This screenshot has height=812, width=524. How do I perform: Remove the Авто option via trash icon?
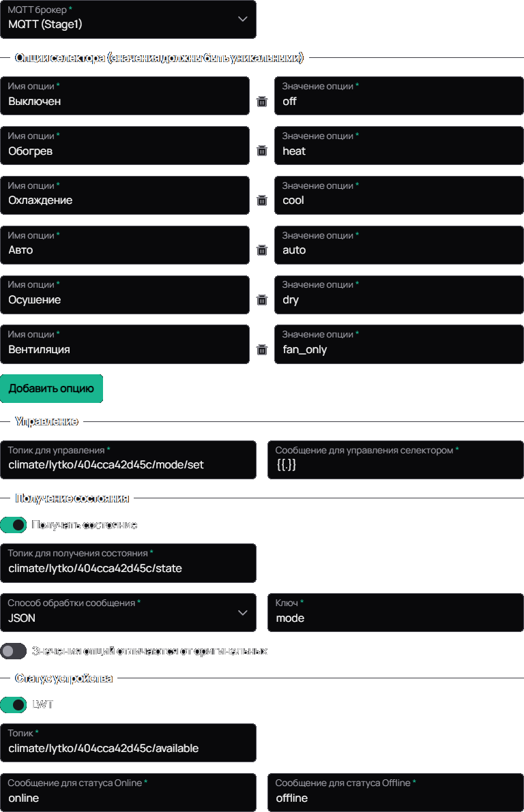pos(262,250)
